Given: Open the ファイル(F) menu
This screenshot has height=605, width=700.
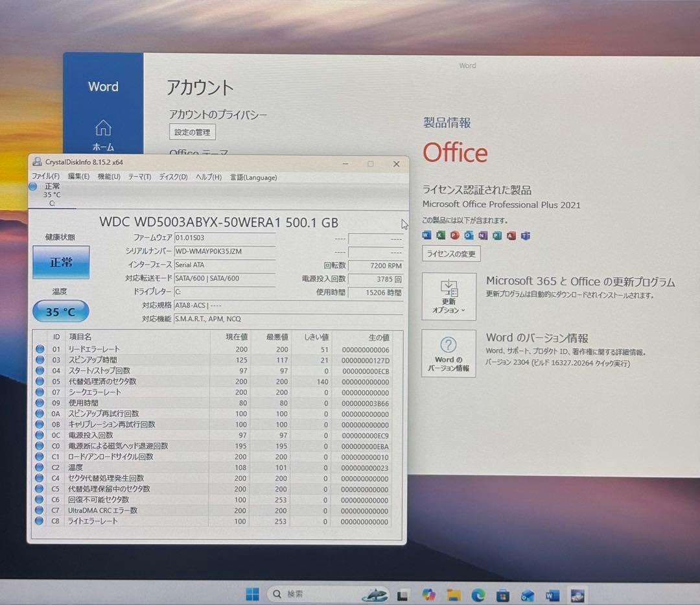Looking at the screenshot, I should pos(45,176).
